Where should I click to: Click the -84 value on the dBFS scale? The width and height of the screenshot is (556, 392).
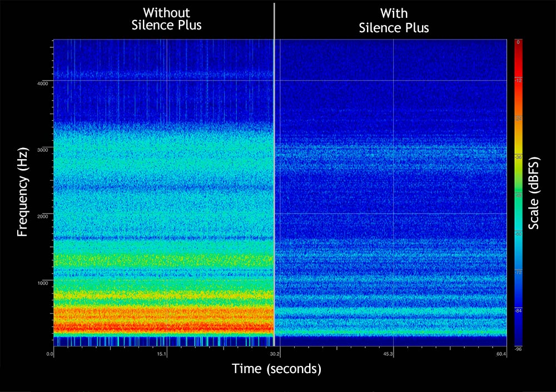(x=518, y=311)
